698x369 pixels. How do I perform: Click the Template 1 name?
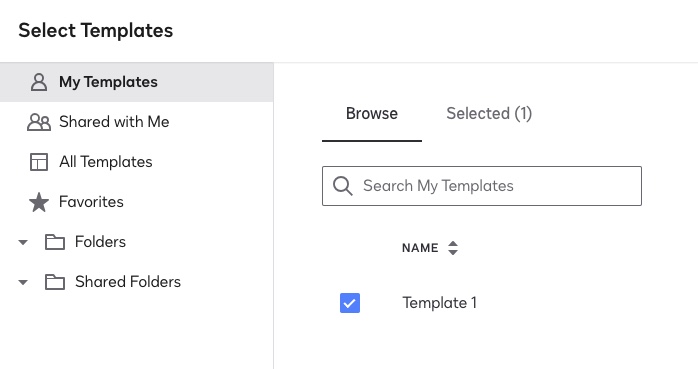440,303
